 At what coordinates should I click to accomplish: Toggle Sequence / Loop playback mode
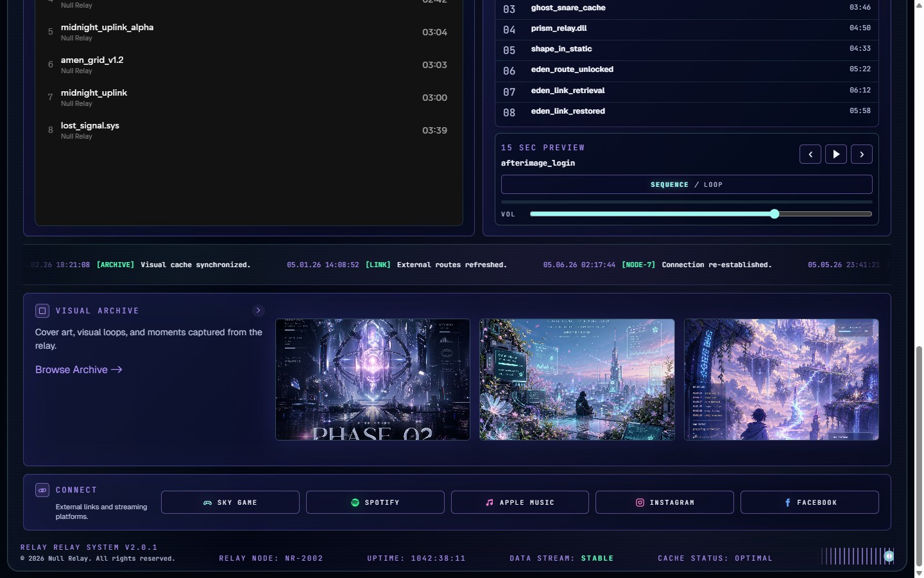point(687,184)
